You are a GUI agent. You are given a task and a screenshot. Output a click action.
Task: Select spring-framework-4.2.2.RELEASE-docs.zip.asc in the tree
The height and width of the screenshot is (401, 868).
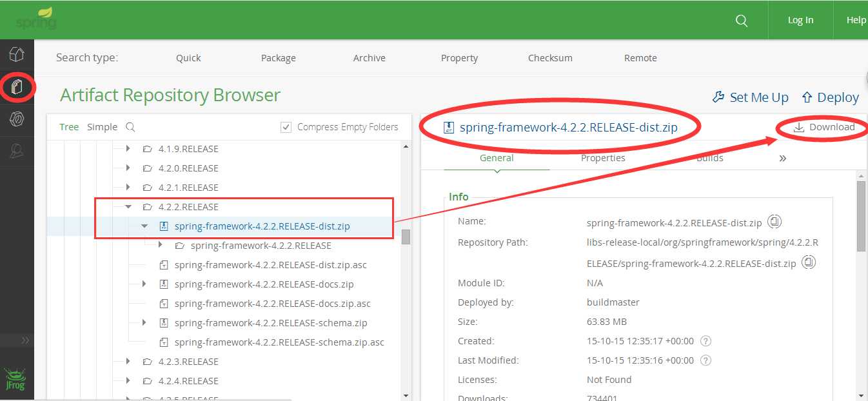pos(272,304)
